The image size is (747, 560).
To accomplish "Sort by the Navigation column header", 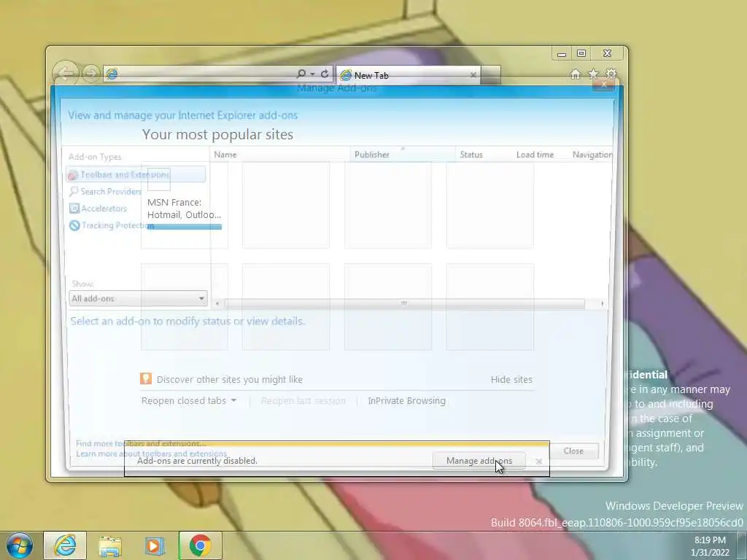I will [592, 155].
